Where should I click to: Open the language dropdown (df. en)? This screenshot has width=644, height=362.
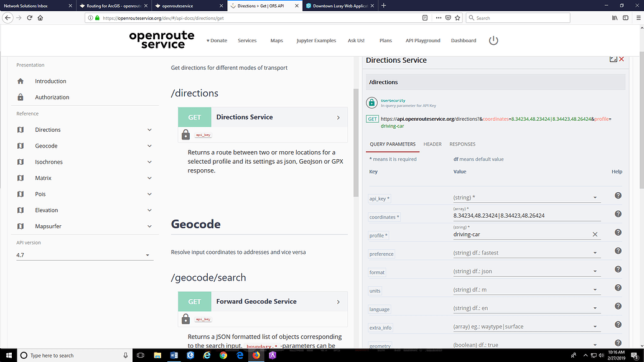pyautogui.click(x=526, y=309)
